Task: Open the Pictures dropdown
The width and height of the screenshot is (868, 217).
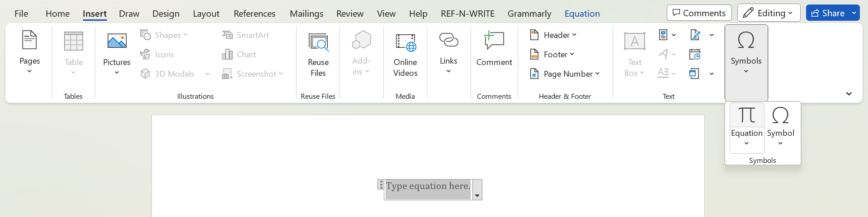Action: click(x=117, y=72)
